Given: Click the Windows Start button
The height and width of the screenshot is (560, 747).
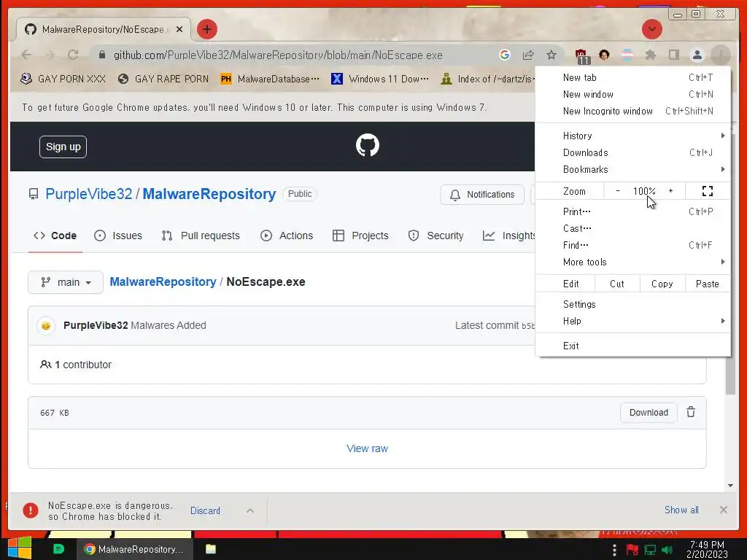Looking at the screenshot, I should tap(19, 548).
